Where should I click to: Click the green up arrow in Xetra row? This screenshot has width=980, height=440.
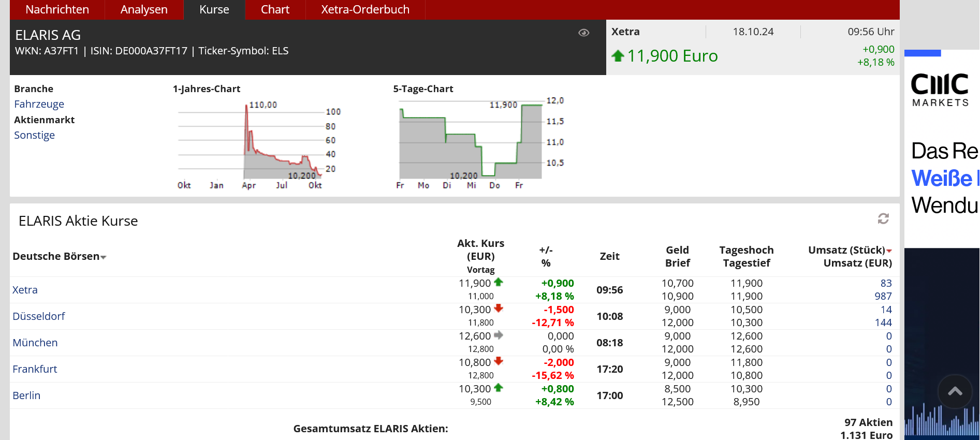(x=499, y=282)
